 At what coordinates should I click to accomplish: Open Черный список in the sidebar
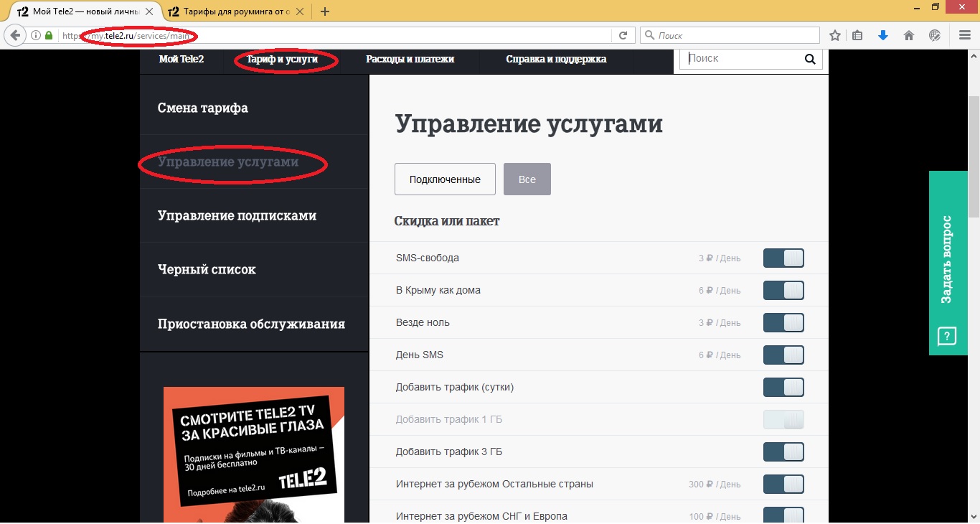[207, 270]
